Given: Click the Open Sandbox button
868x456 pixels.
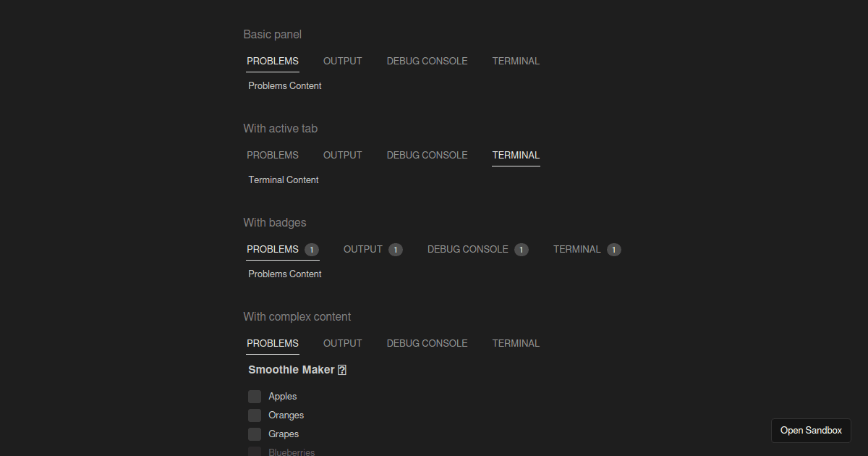Looking at the screenshot, I should [811, 430].
